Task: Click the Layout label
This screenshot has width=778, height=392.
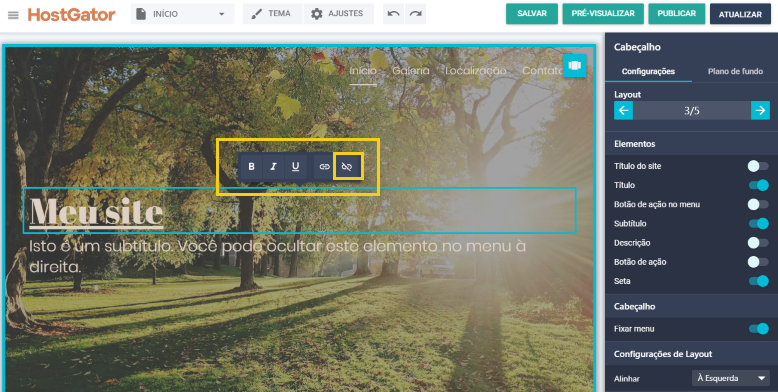Action: pos(627,94)
